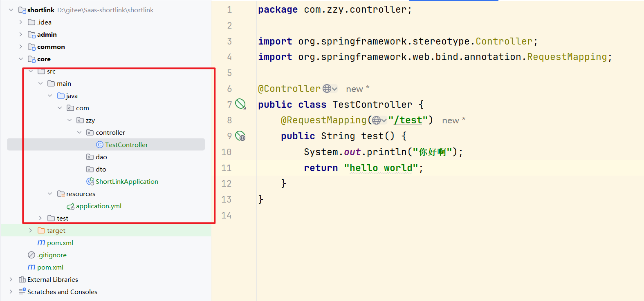Image resolution: width=644 pixels, height=301 pixels.
Task: Click the bean gutter icon on line 7
Action: [240, 104]
